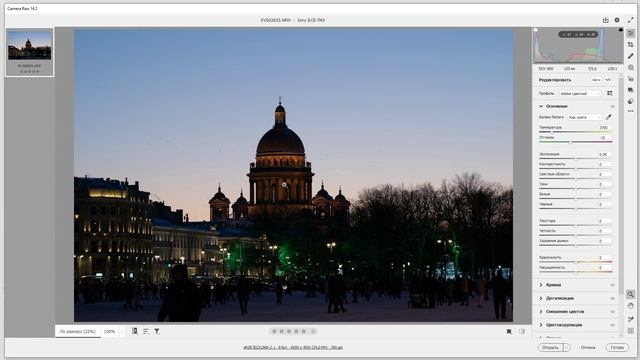Open the dropdown arrow beside Открыть

(x=567, y=348)
